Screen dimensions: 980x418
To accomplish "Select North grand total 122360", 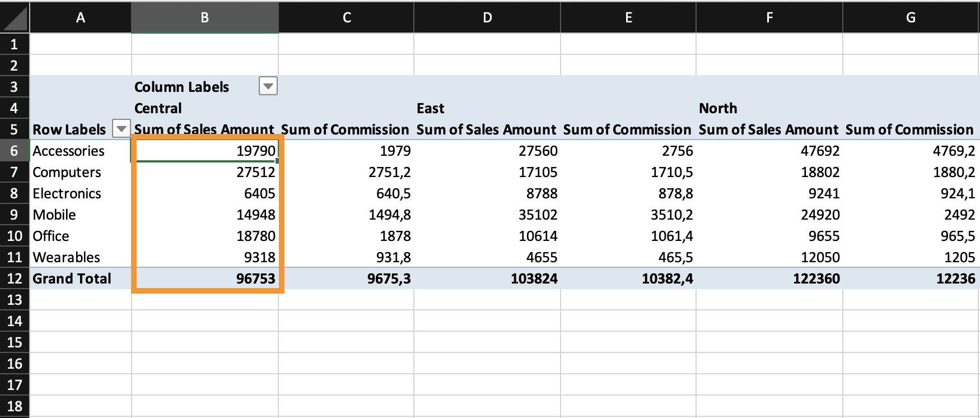I will tap(816, 278).
